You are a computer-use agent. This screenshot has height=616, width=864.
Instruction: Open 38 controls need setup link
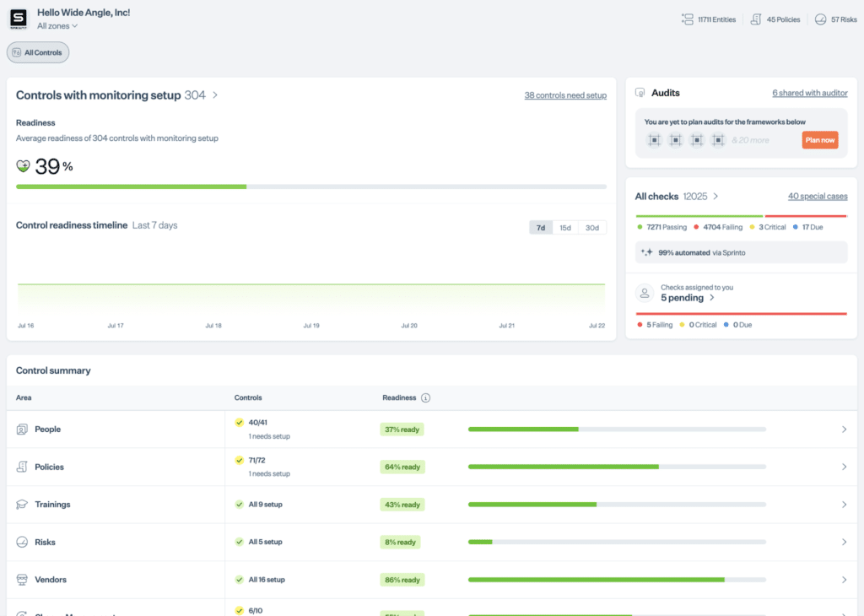(565, 95)
